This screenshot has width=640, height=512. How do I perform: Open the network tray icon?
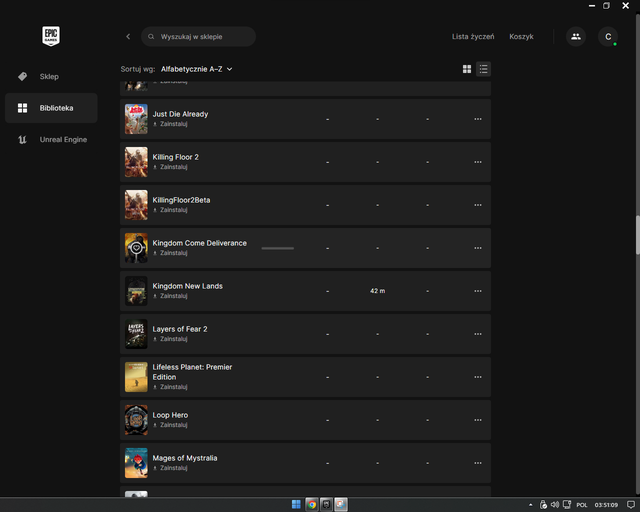pos(567,505)
